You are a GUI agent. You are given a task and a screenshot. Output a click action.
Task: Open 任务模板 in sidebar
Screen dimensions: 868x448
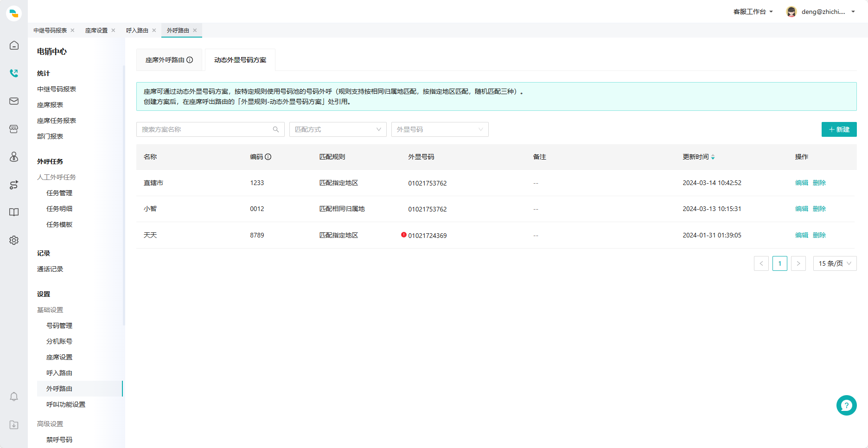pyautogui.click(x=59, y=224)
